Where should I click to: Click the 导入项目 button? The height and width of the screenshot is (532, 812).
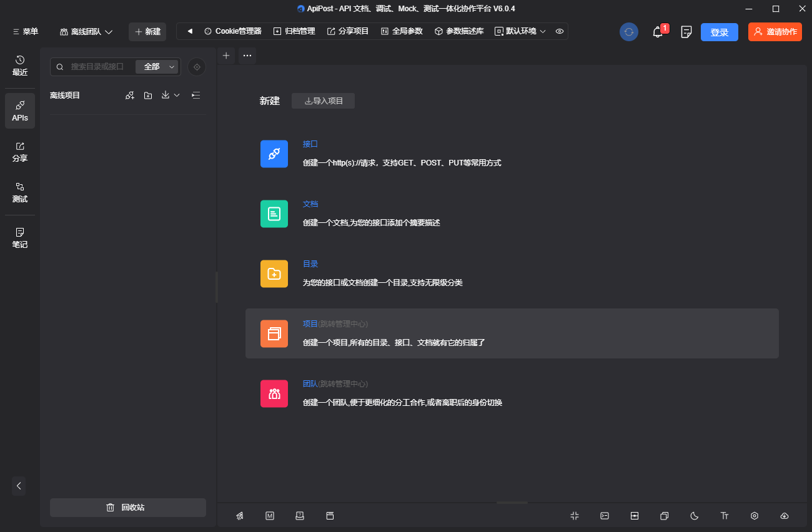[x=323, y=101]
